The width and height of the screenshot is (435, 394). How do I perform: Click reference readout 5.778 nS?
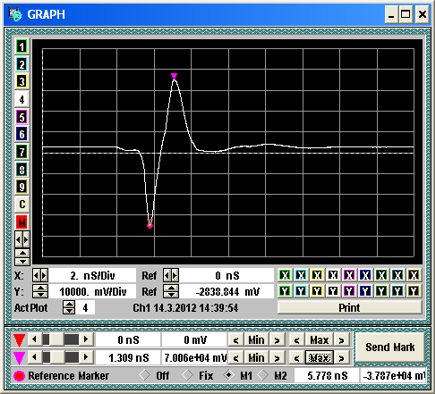[x=327, y=376]
